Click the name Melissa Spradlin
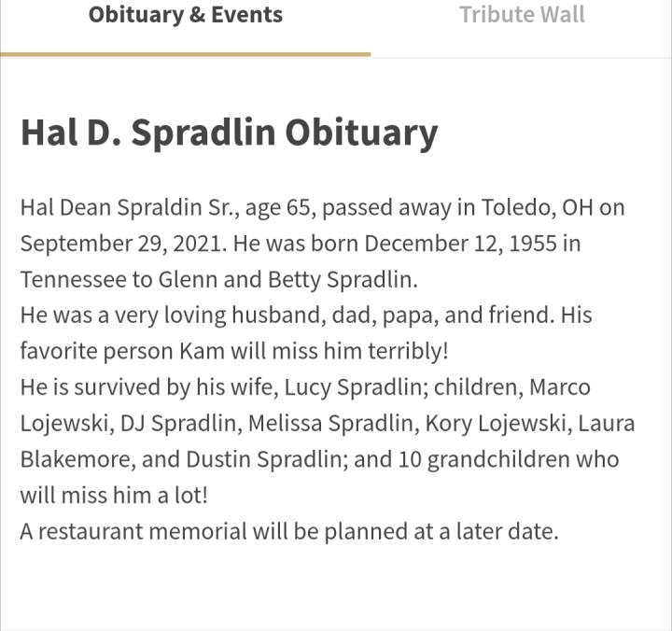 coord(333,423)
